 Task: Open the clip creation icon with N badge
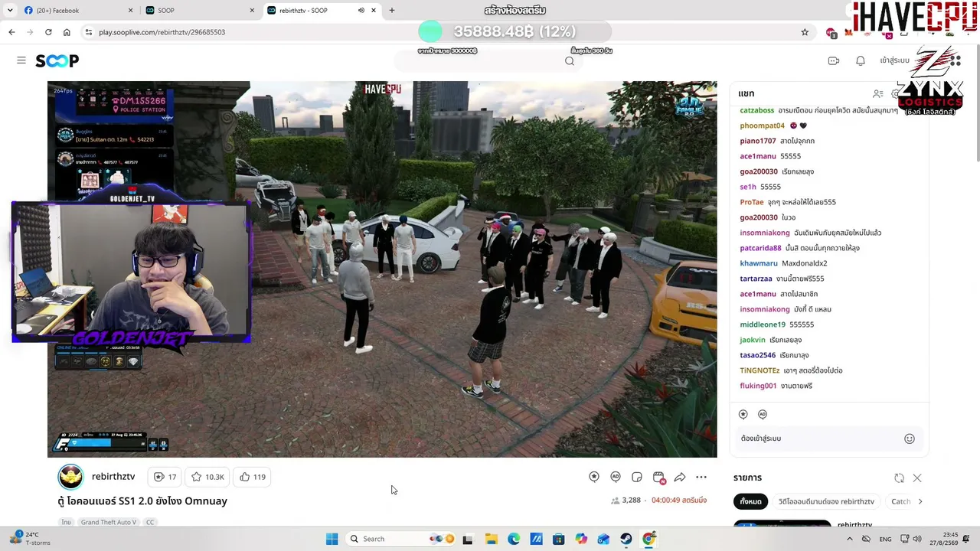pyautogui.click(x=658, y=478)
